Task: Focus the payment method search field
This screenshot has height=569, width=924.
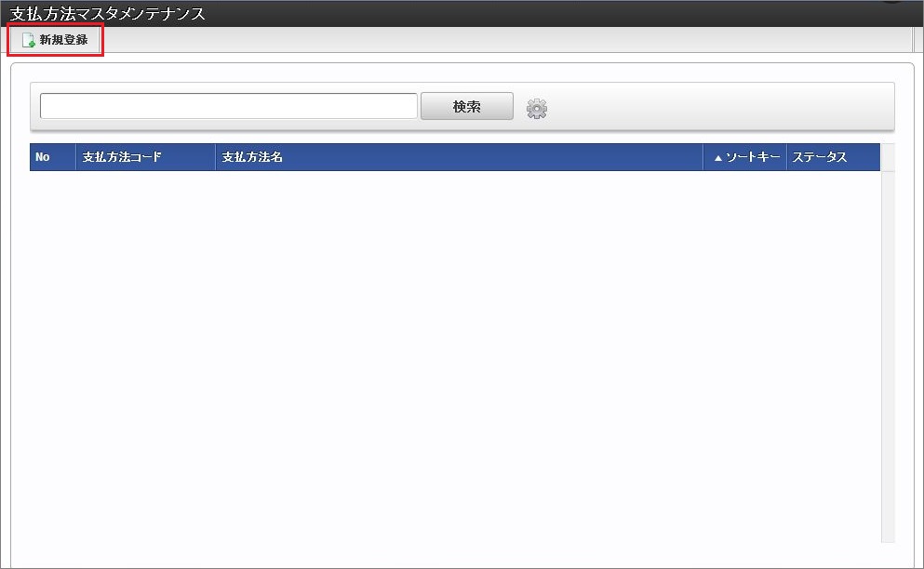Action: (229, 106)
